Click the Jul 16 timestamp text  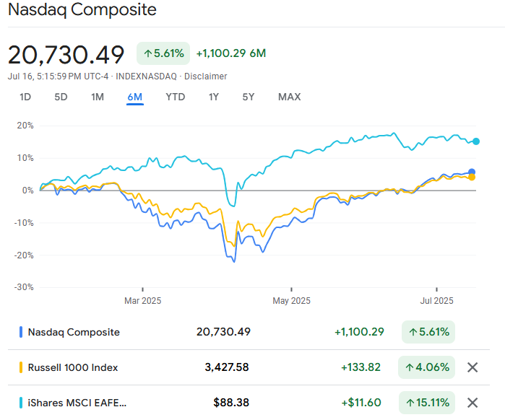click(x=58, y=76)
